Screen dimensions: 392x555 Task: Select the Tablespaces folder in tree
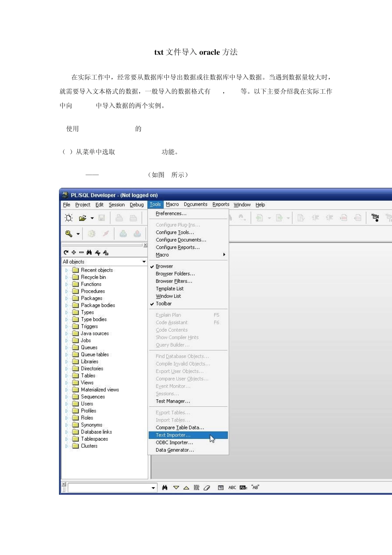94,439
